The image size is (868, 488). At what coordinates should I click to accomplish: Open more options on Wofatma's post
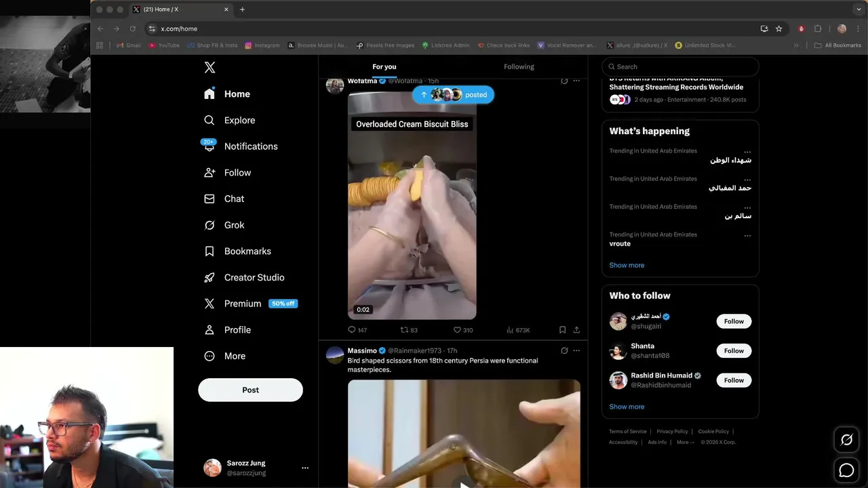576,81
